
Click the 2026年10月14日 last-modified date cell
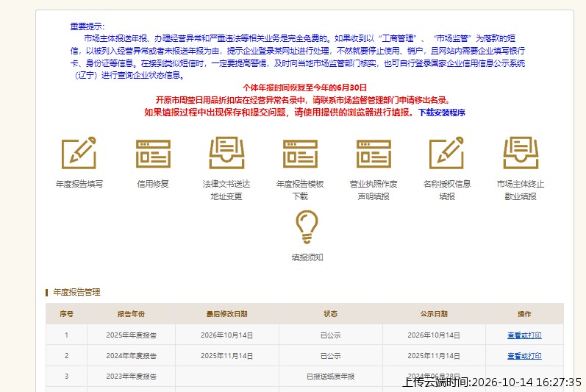tap(227, 335)
